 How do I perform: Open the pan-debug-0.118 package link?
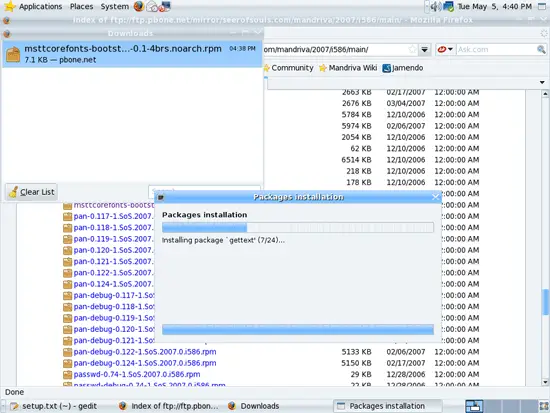(114, 306)
